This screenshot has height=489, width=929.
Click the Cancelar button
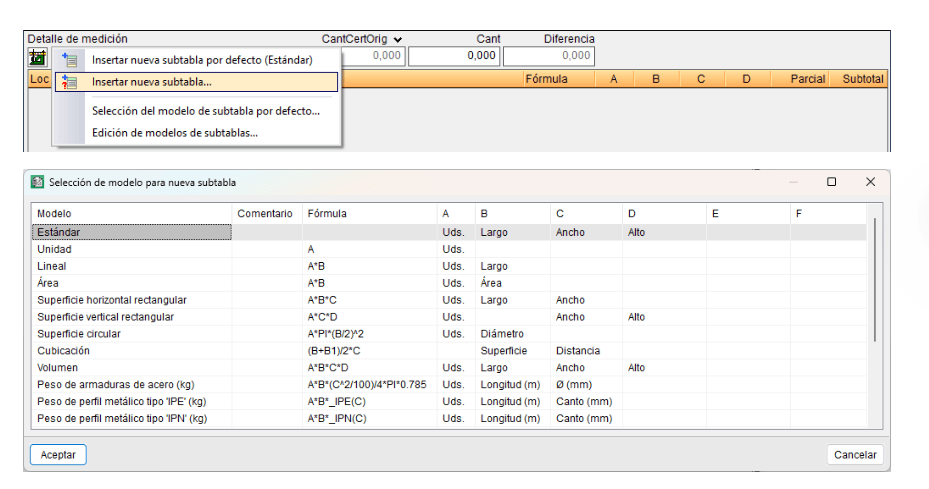click(x=855, y=455)
